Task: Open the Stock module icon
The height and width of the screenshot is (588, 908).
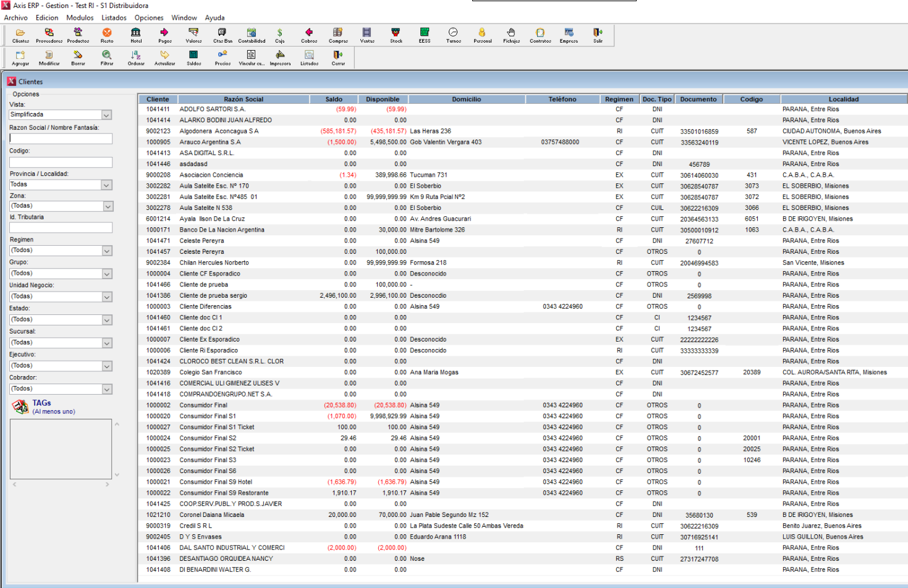Action: (396, 35)
